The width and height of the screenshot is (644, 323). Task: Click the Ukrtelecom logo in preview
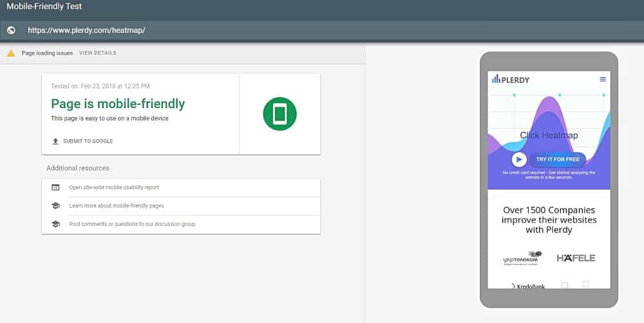522,258
